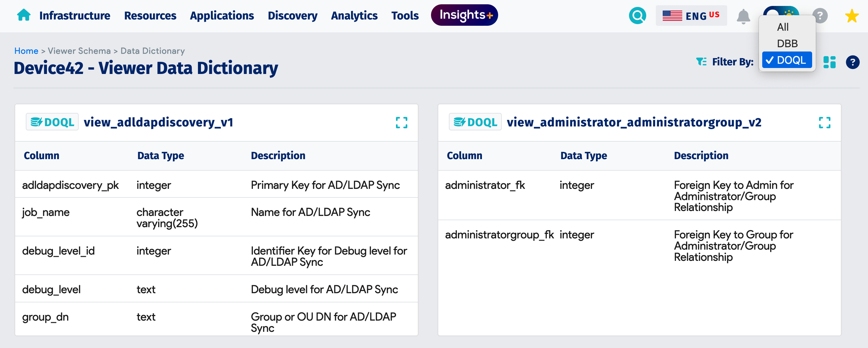Image resolution: width=868 pixels, height=348 pixels.
Task: Click the yellow favorites star icon
Action: pyautogui.click(x=851, y=16)
